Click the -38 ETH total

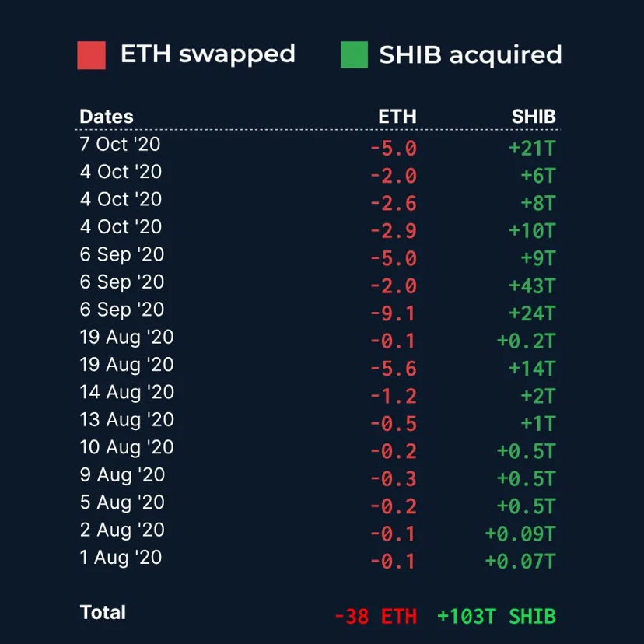pos(376,617)
